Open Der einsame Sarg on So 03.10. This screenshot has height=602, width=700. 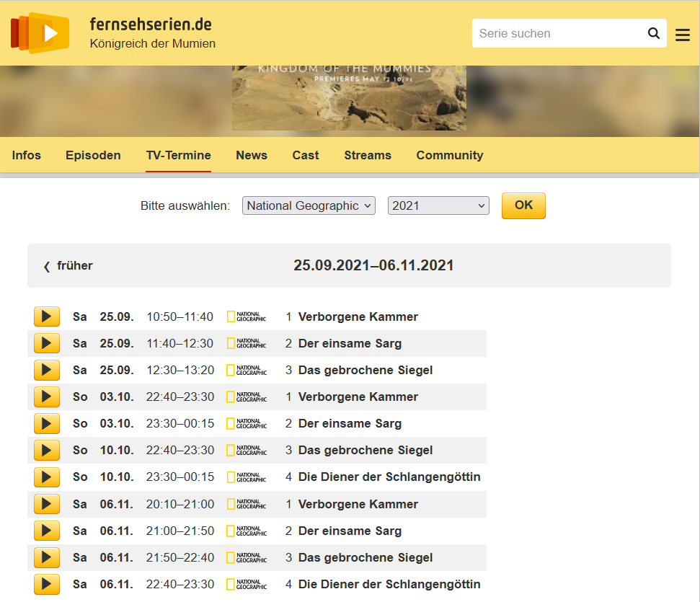[350, 423]
